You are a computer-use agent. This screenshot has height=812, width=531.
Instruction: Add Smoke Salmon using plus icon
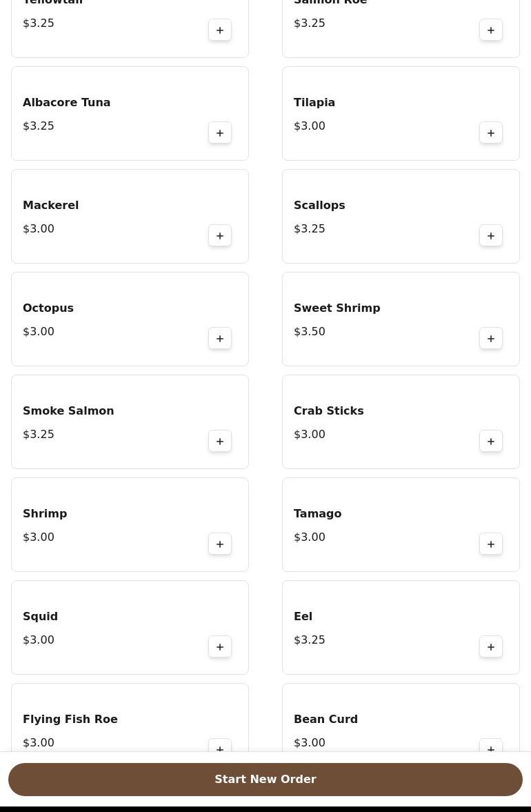tap(220, 442)
